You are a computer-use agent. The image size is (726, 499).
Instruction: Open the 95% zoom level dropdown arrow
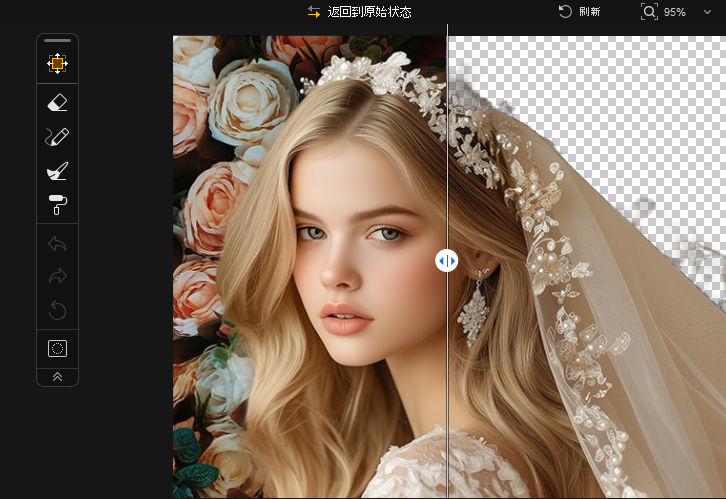(x=708, y=12)
